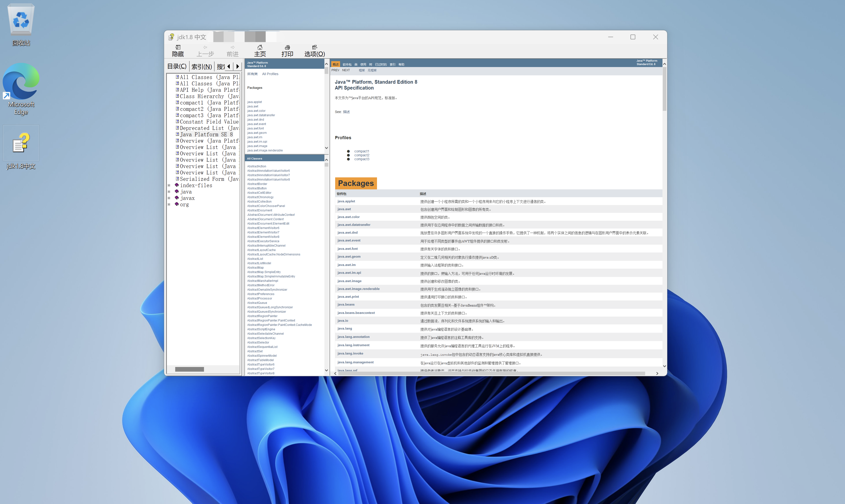845x504 pixels.
Task: Open java.awt.event in left Packages list
Action: [x=256, y=124]
